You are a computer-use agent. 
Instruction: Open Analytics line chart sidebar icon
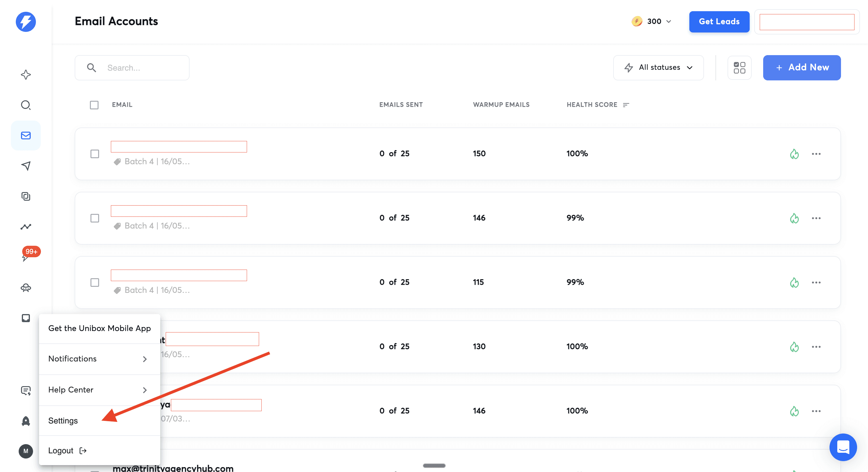pos(26,227)
